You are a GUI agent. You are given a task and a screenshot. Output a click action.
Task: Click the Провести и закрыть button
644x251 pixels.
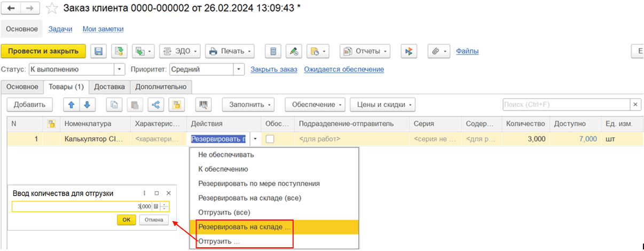click(x=43, y=51)
